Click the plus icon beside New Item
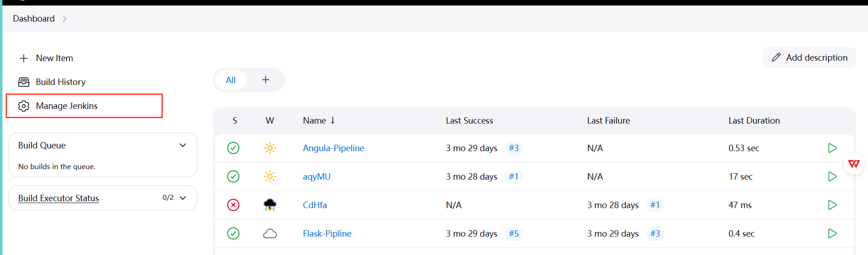 point(24,58)
